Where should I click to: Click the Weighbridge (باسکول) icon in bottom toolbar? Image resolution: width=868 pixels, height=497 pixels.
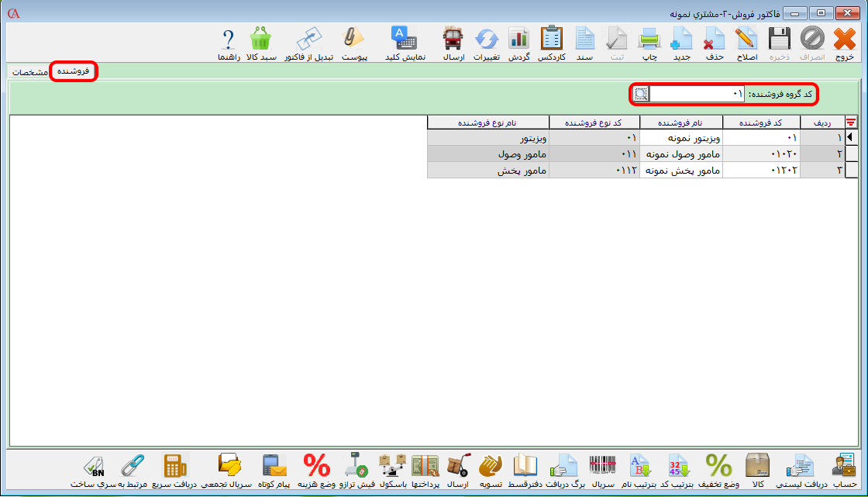[x=393, y=470]
